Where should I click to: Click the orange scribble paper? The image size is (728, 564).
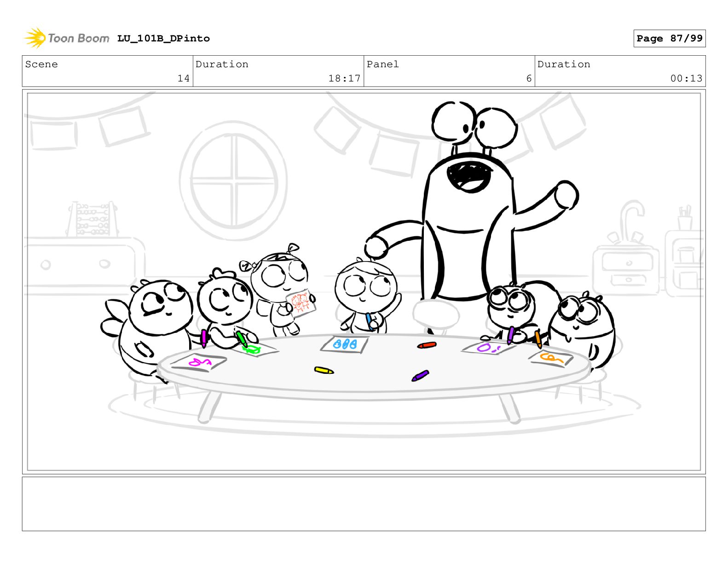tap(551, 358)
